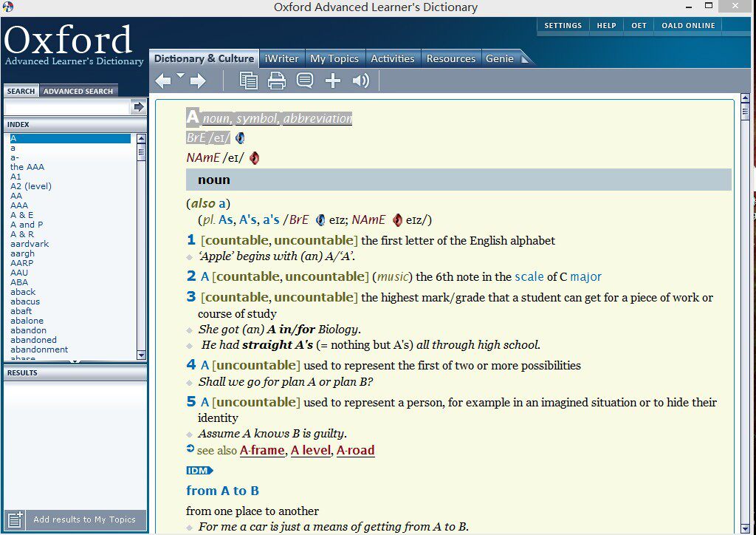This screenshot has width=756, height=535.
Task: Open the 'major' link in definition 2
Action: [585, 277]
